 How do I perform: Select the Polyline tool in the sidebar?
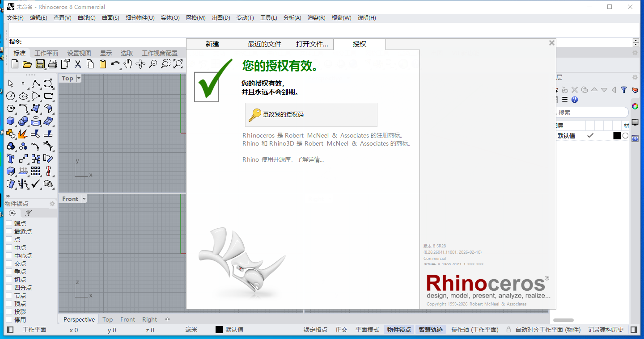point(35,83)
